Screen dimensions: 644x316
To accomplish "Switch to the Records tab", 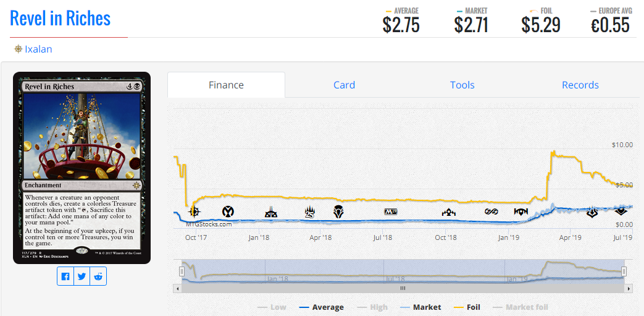I will 580,85.
